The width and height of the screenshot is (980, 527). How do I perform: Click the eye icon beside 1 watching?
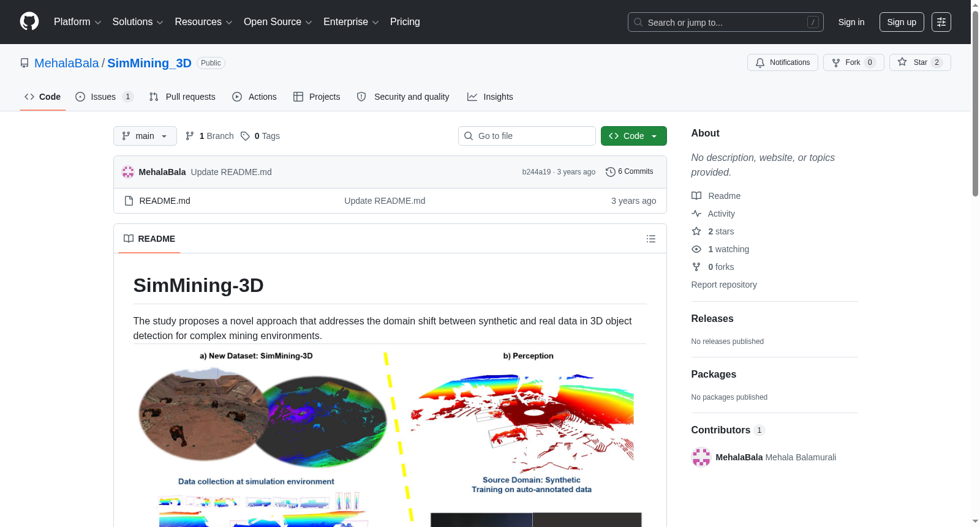tap(696, 249)
